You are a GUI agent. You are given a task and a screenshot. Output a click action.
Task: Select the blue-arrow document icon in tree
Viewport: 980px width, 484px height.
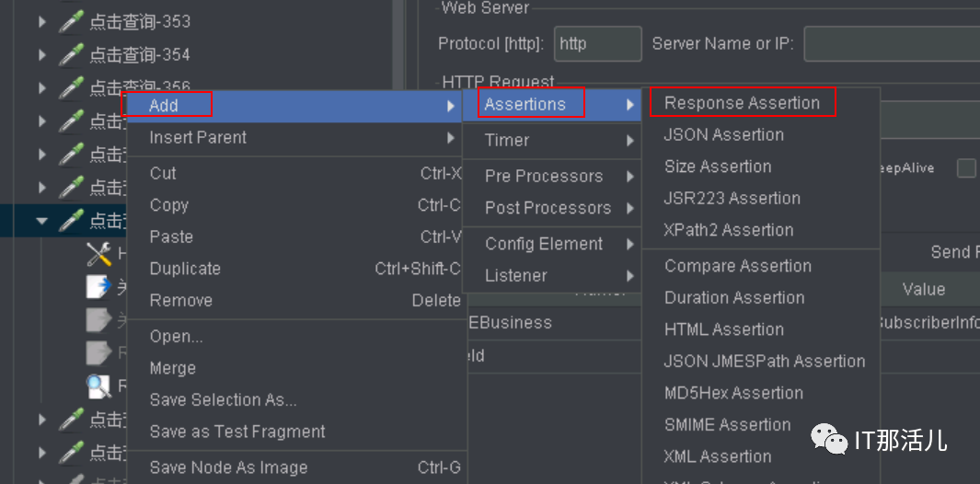coord(98,287)
